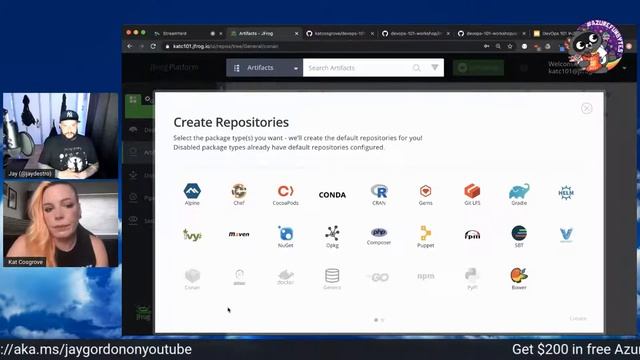Open the search filter funnel
The height and width of the screenshot is (360, 640).
tap(435, 67)
